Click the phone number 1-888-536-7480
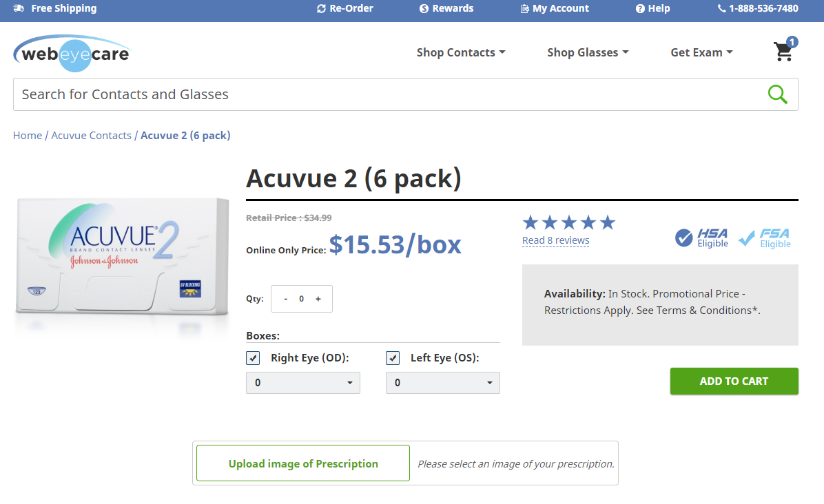Screen dimensions: 824x504 point(763,8)
